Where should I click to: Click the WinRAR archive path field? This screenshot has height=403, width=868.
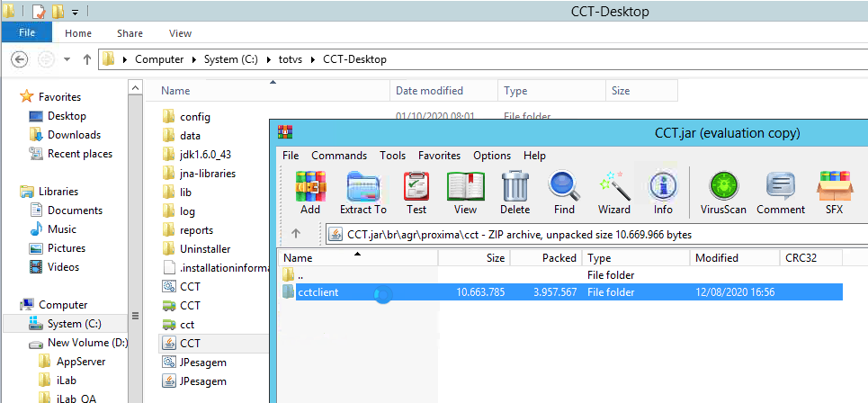click(597, 234)
